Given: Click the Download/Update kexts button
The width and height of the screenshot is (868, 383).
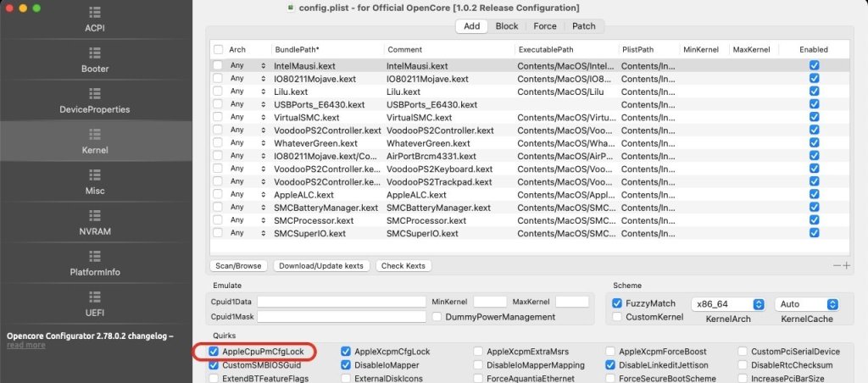Looking at the screenshot, I should (x=321, y=265).
